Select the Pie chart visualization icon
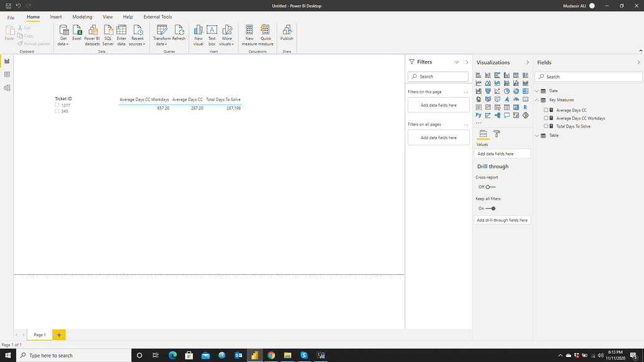This screenshot has width=644, height=362. pos(506,91)
